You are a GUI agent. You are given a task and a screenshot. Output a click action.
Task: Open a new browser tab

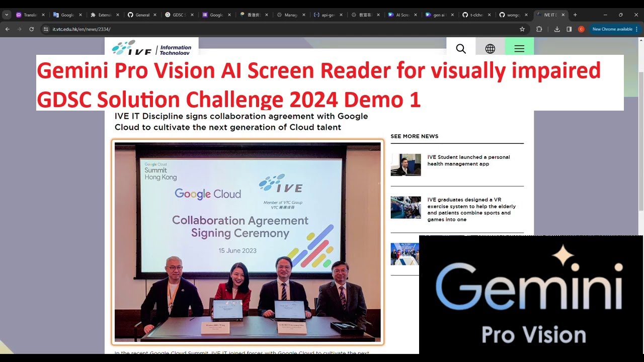tap(575, 15)
